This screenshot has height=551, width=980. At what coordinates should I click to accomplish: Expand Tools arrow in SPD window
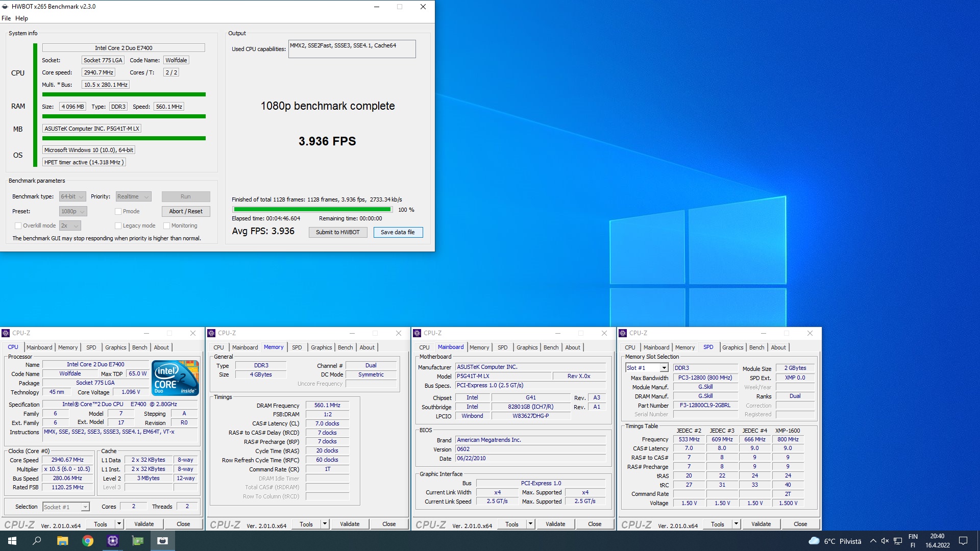(736, 524)
